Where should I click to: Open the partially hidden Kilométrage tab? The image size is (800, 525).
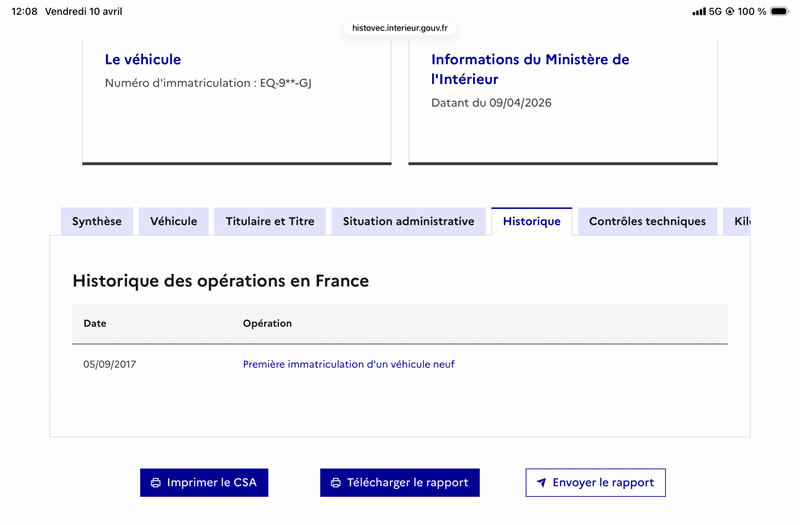[x=737, y=221]
